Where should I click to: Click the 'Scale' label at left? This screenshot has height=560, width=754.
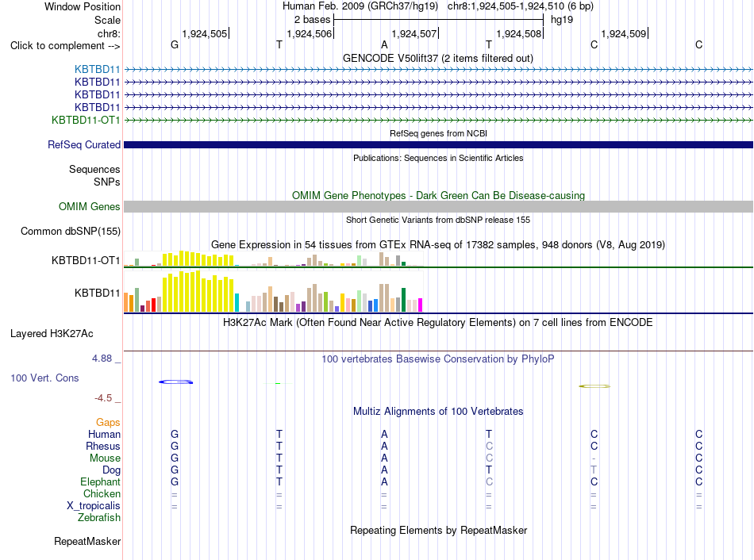(107, 20)
